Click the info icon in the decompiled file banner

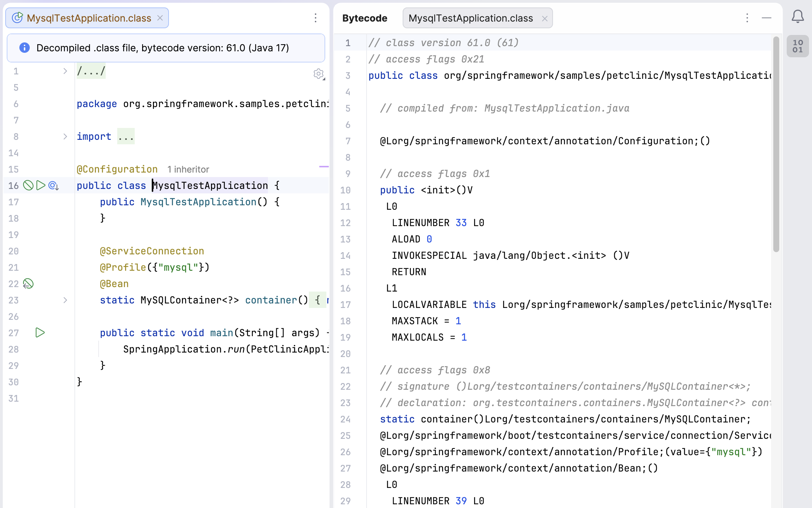pos(25,48)
